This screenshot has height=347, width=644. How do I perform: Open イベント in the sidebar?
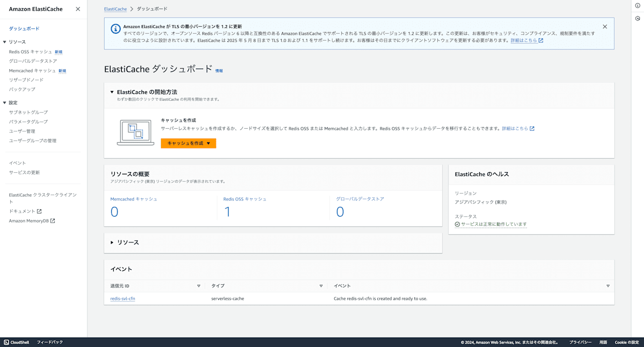17,163
